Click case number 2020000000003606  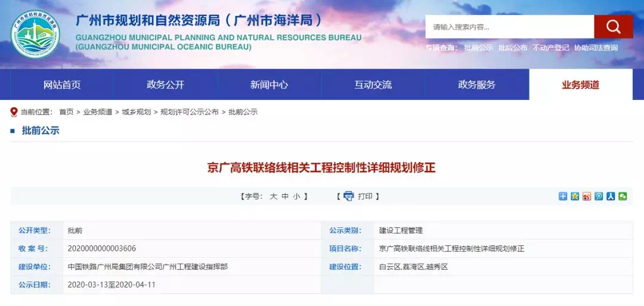tap(102, 249)
